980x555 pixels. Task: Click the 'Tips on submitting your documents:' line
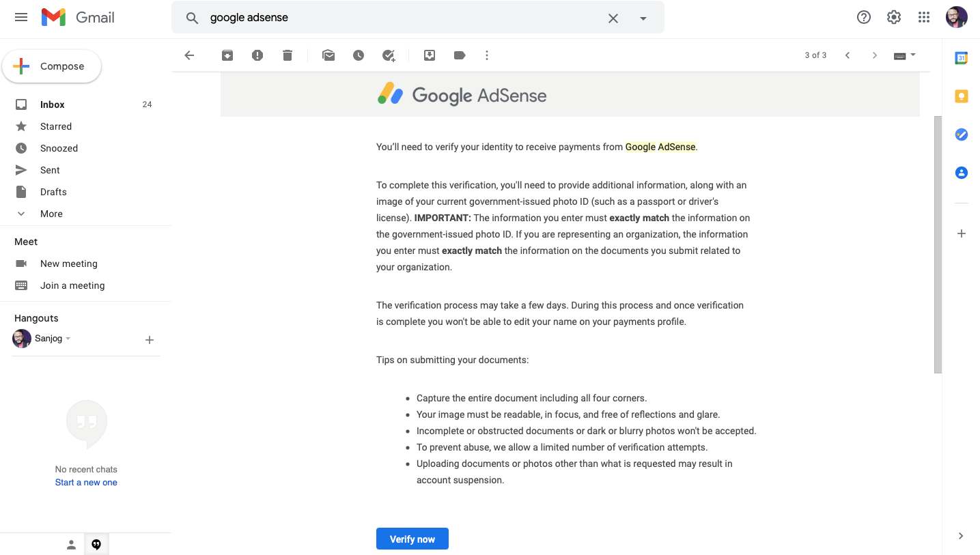point(452,360)
